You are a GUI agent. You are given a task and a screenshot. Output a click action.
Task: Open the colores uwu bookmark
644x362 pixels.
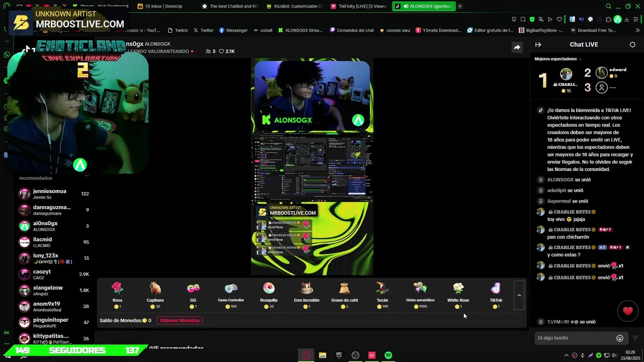tap(394, 30)
